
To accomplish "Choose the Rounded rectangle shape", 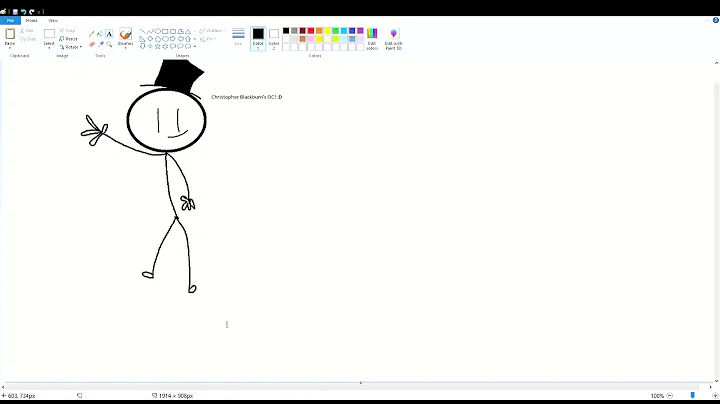I will coord(173,31).
